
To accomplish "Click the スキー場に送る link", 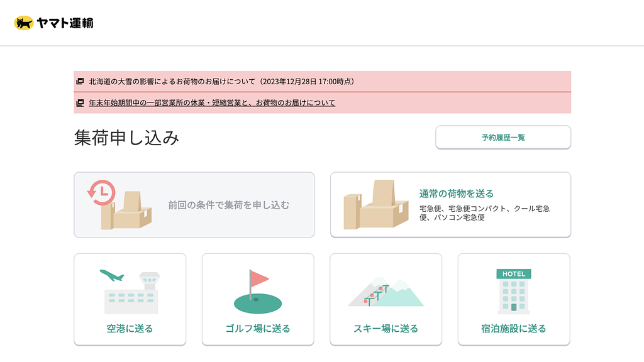I will click(386, 327).
